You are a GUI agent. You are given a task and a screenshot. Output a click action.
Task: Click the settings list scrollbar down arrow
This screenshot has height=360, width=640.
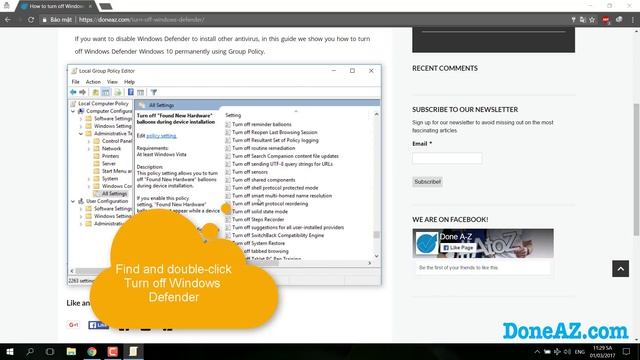376,256
